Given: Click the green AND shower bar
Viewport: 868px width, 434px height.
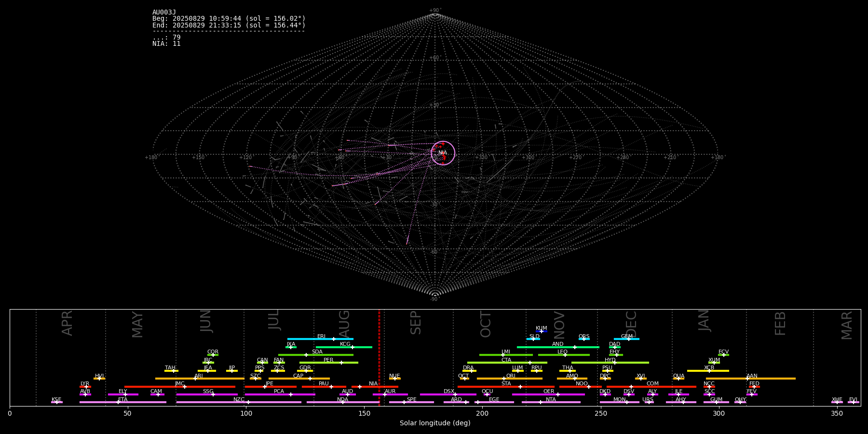Looking at the screenshot, I should 558,347.
